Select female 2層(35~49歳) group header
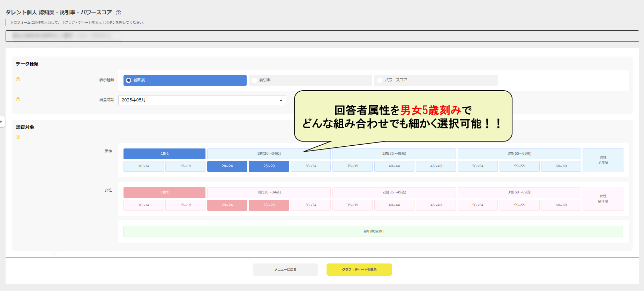This screenshot has width=644, height=291. (x=394, y=192)
